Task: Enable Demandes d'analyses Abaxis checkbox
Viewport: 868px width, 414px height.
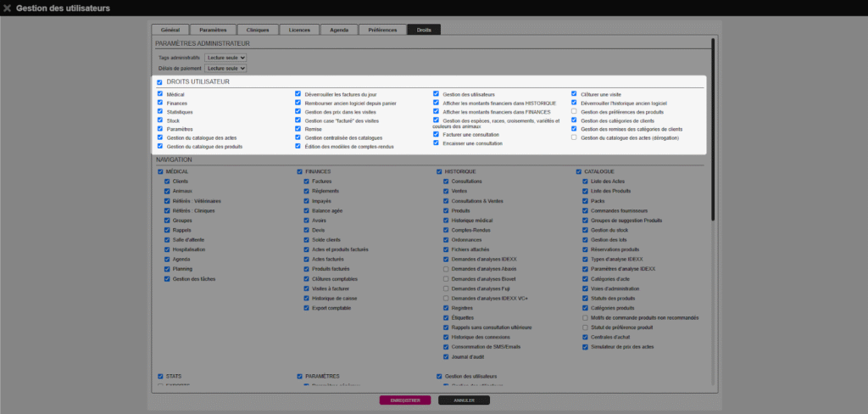Action: point(446,268)
